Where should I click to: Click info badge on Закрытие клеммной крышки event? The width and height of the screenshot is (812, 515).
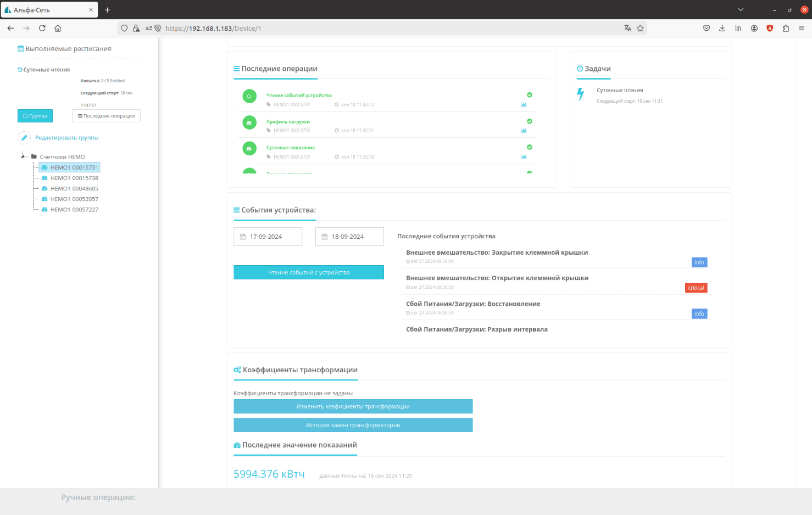point(699,262)
